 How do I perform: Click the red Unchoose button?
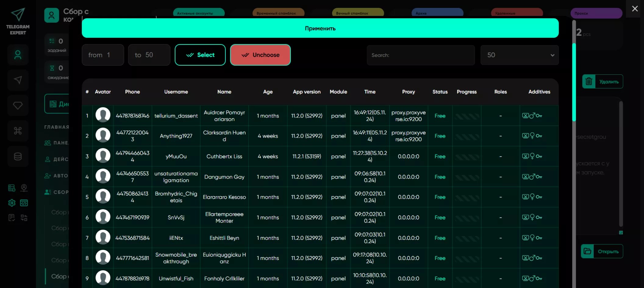tap(260, 55)
